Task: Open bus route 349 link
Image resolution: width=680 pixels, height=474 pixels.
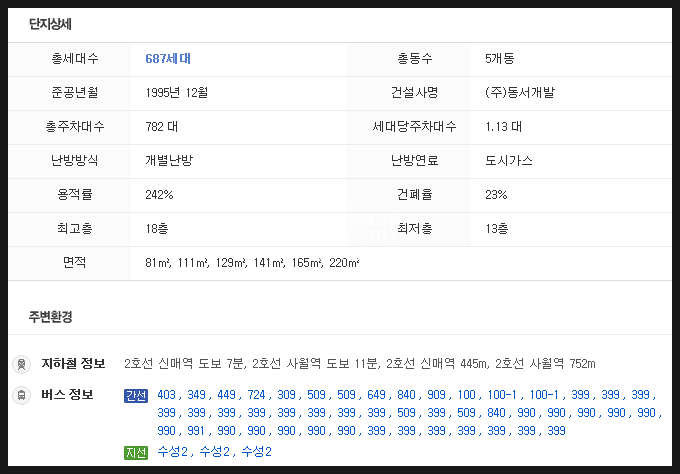Action: tap(196, 395)
